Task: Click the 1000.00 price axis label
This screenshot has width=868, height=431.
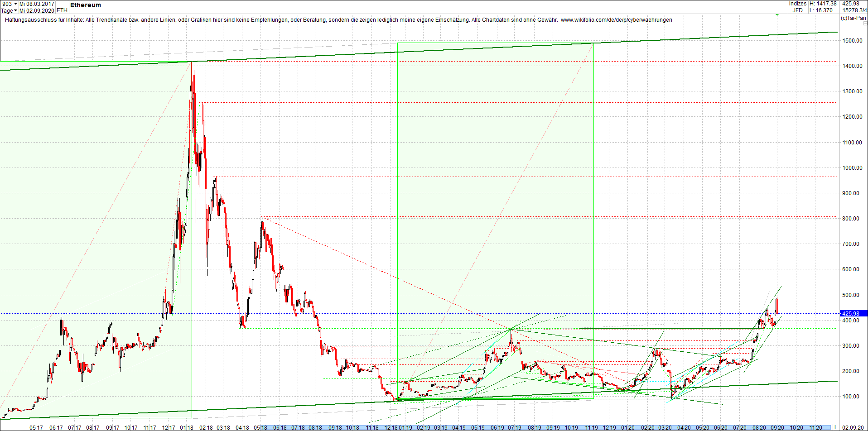Action: point(852,168)
